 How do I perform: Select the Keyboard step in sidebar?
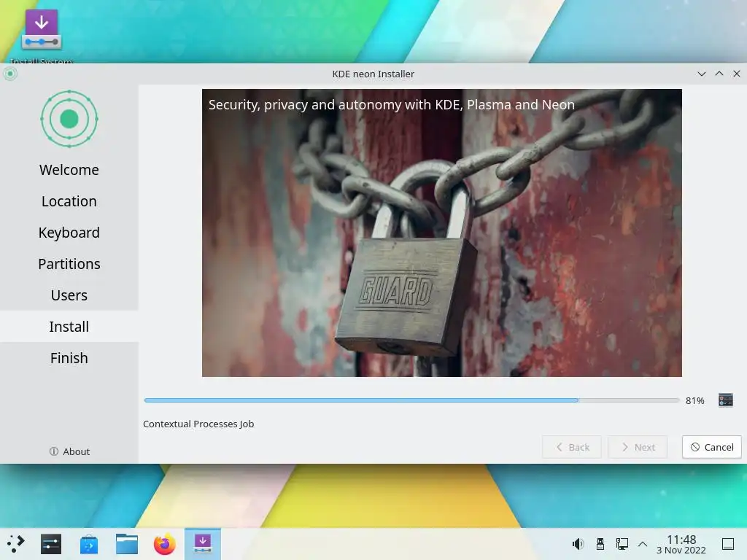(69, 233)
